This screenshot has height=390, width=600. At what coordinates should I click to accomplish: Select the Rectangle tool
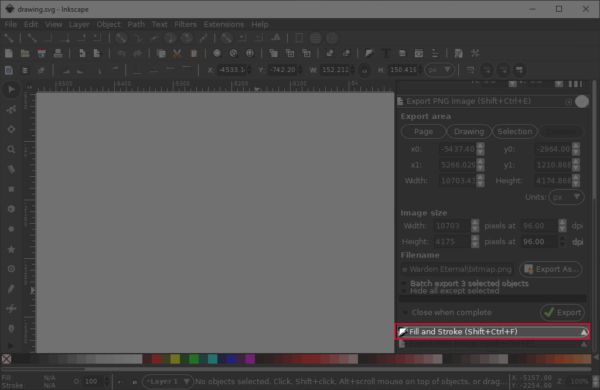pyautogui.click(x=11, y=189)
